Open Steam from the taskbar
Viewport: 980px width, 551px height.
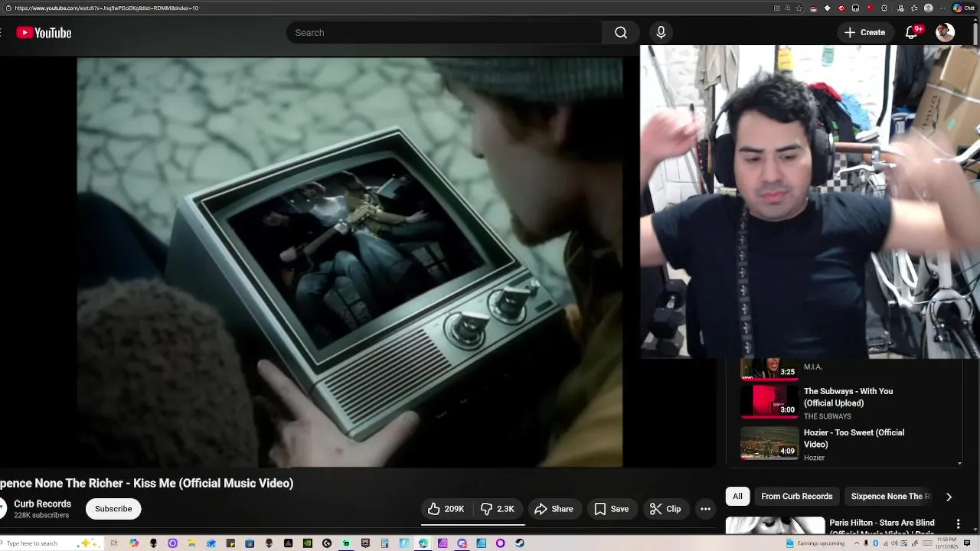[520, 543]
